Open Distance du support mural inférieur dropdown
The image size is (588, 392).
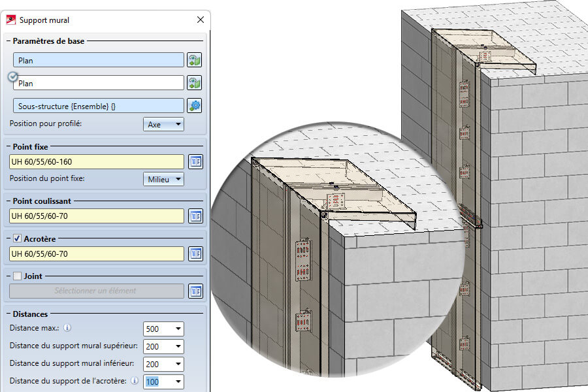163,365
